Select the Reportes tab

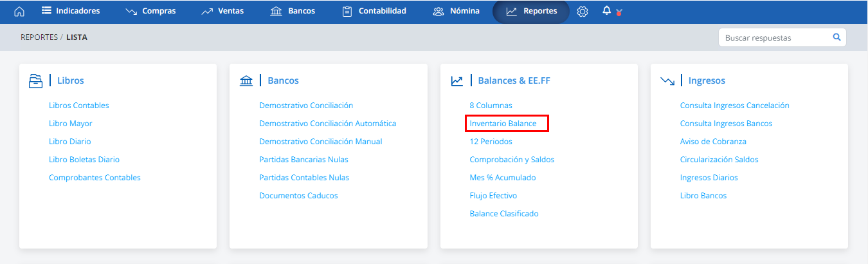click(531, 11)
